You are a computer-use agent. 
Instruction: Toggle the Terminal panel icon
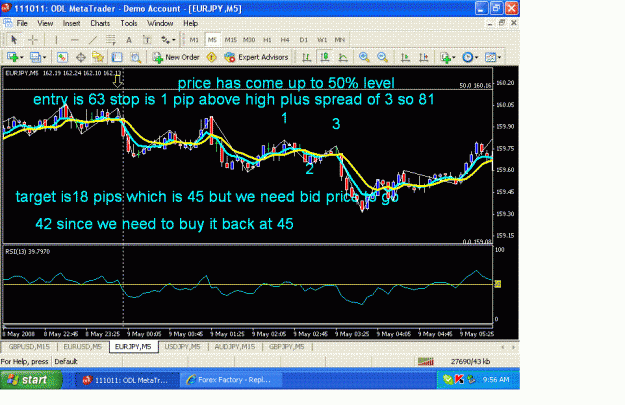[x=117, y=57]
